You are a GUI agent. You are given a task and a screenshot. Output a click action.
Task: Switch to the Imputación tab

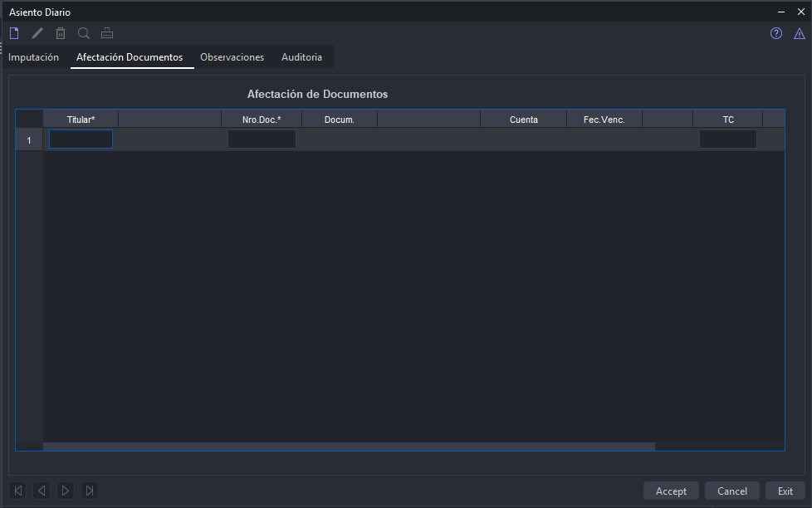click(x=34, y=57)
